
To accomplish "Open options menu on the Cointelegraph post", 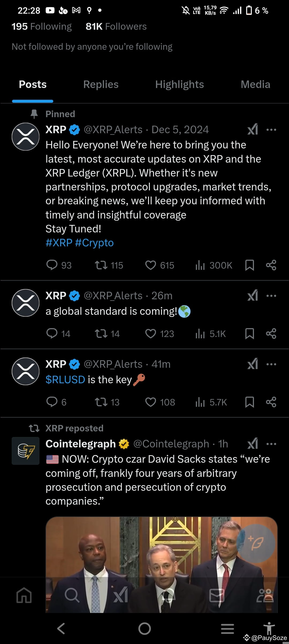I will click(x=272, y=444).
